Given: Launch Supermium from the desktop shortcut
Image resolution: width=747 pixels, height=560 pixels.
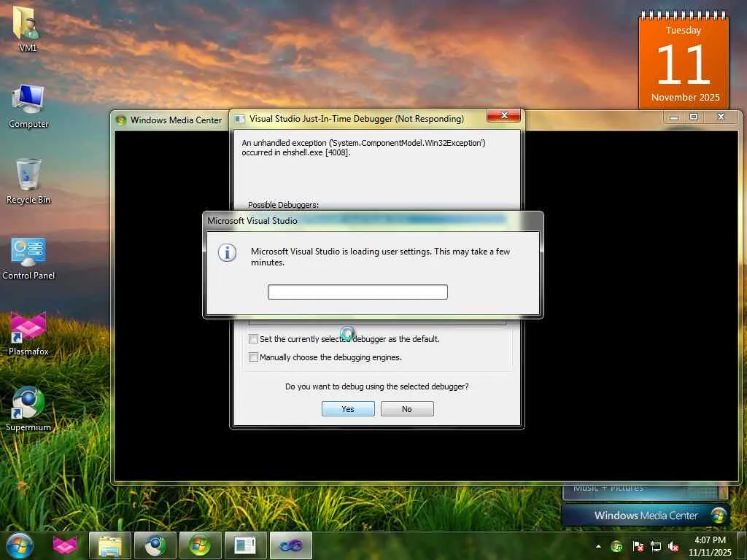Looking at the screenshot, I should click(28, 410).
